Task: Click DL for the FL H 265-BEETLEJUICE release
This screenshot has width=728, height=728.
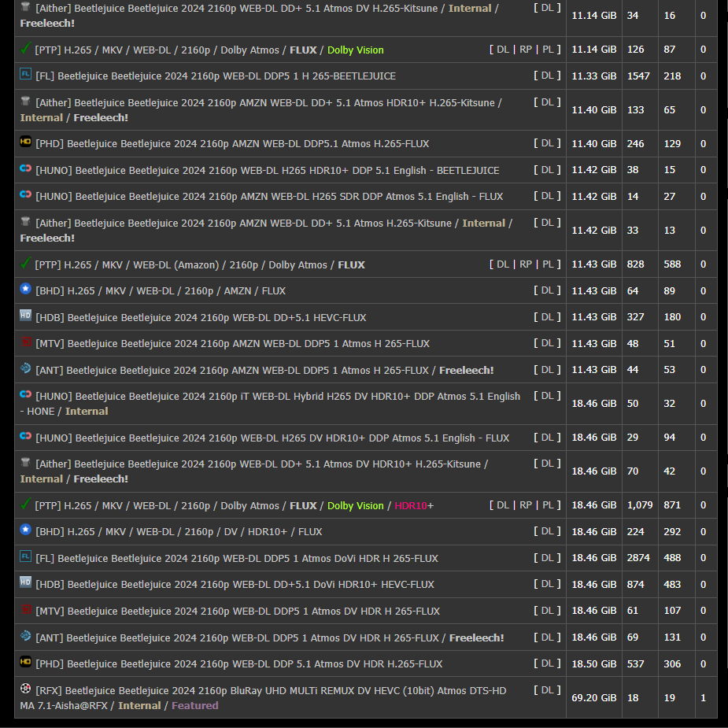Action: (x=548, y=76)
